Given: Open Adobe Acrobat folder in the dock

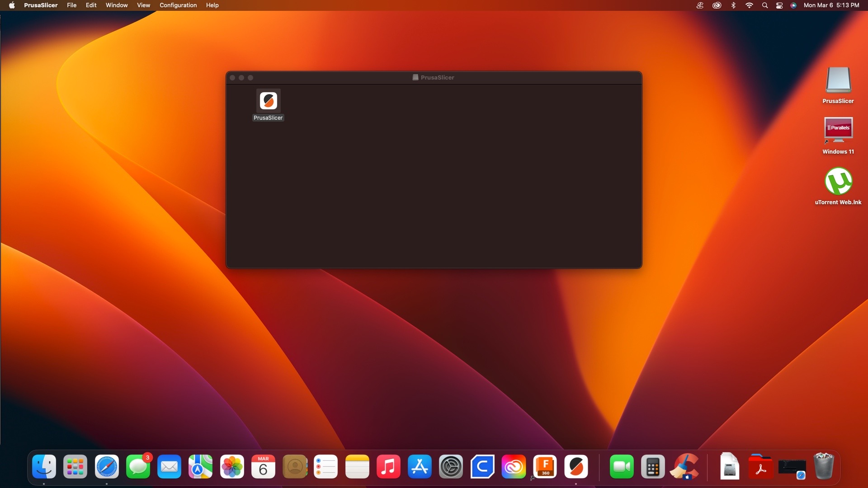Looking at the screenshot, I should (x=761, y=467).
